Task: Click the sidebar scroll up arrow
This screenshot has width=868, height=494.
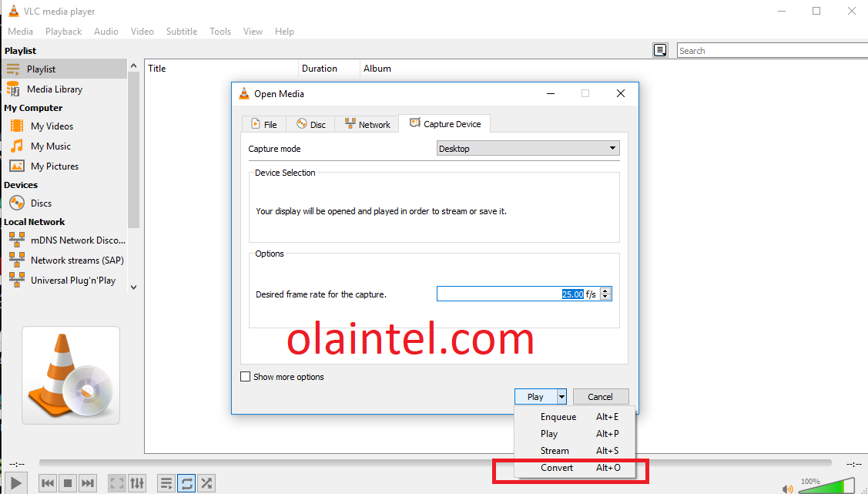Action: pos(133,66)
